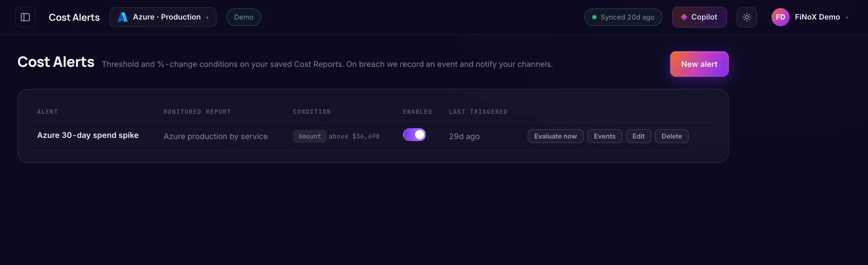
Task: Disable the Azure 30-day spend spike alert
Action: pos(414,135)
